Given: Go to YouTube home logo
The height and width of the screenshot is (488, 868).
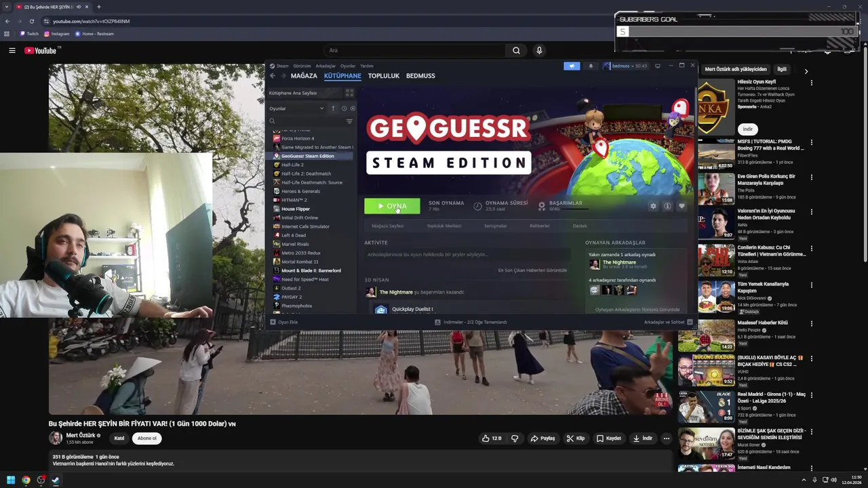Looking at the screenshot, I should pyautogui.click(x=41, y=50).
